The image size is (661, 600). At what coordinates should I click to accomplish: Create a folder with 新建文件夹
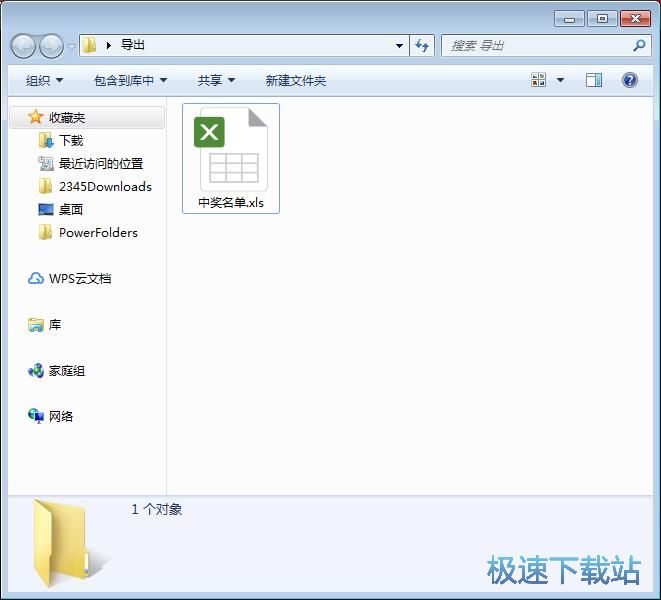click(296, 80)
